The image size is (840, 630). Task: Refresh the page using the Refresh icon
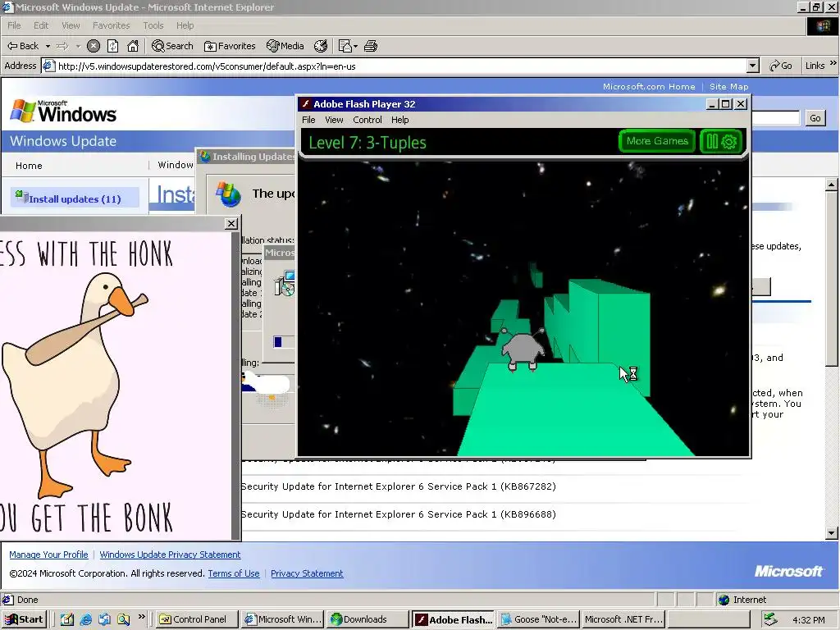click(113, 46)
